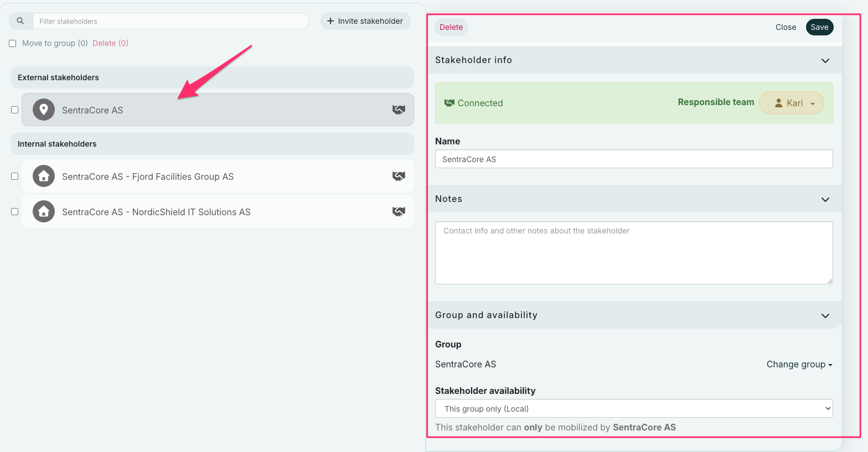Collapse the Stakeholder info section
Image resolution: width=868 pixels, height=452 pixels.
point(825,60)
